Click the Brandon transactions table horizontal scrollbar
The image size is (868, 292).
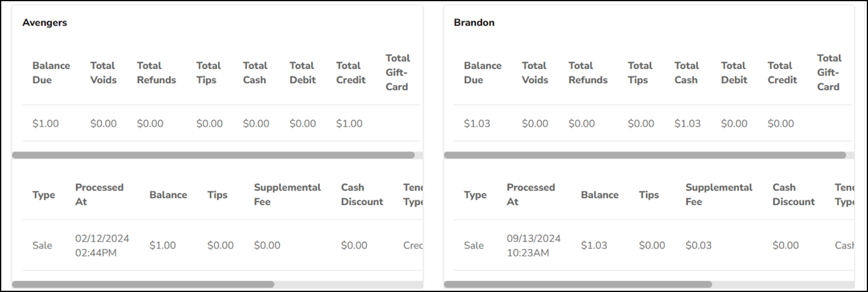(578, 284)
